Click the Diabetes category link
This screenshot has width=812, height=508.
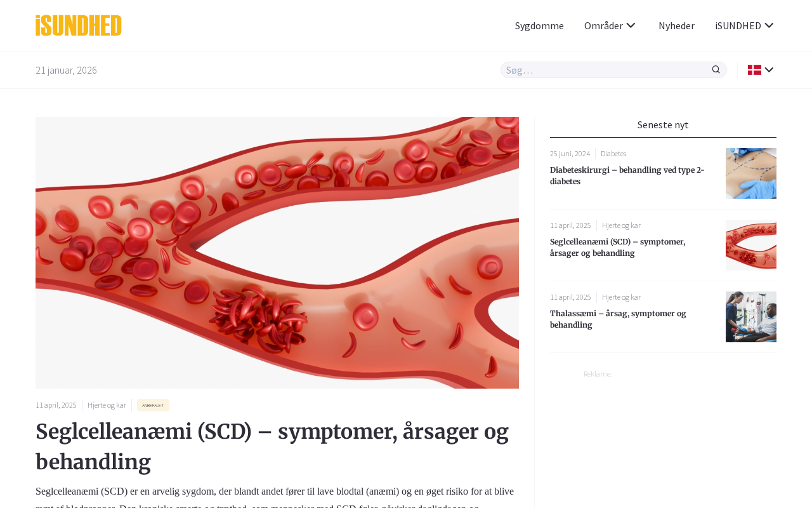click(613, 154)
